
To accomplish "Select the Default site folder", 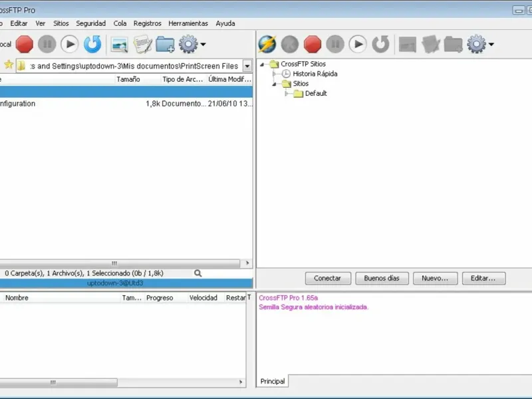I will click(x=315, y=93).
